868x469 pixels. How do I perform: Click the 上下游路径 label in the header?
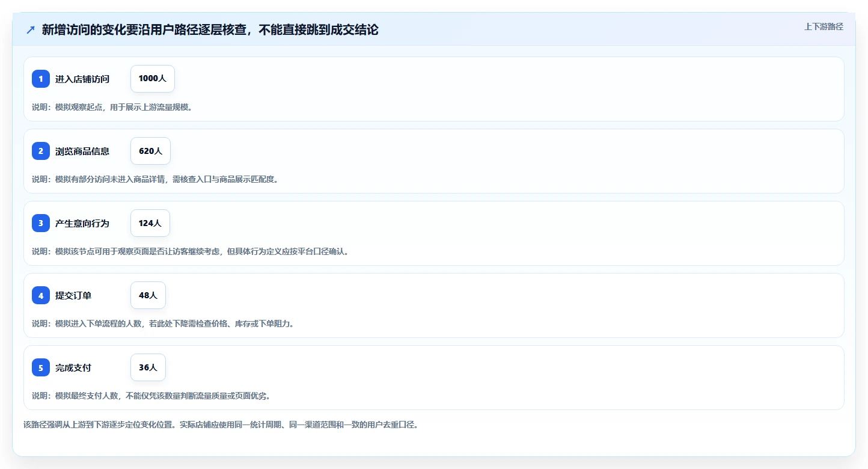tap(824, 26)
